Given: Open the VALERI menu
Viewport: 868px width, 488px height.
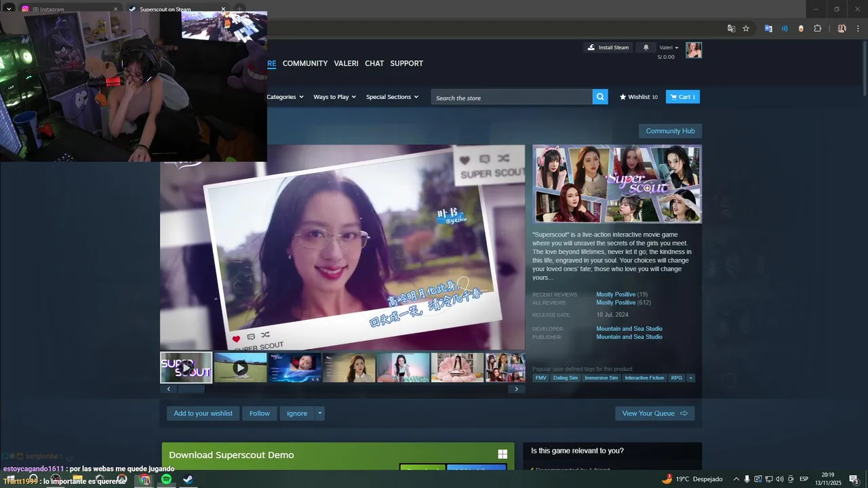Looking at the screenshot, I should [346, 63].
